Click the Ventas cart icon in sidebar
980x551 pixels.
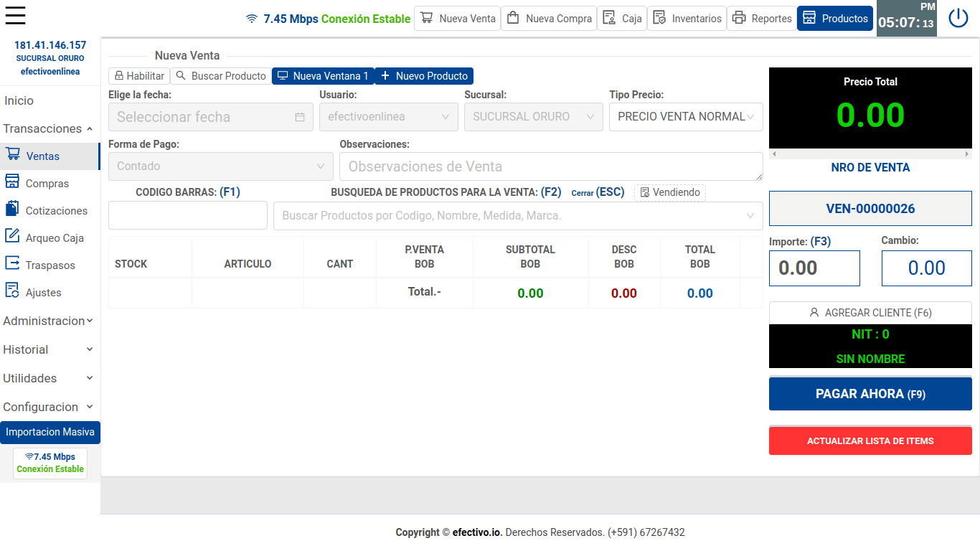(x=12, y=154)
